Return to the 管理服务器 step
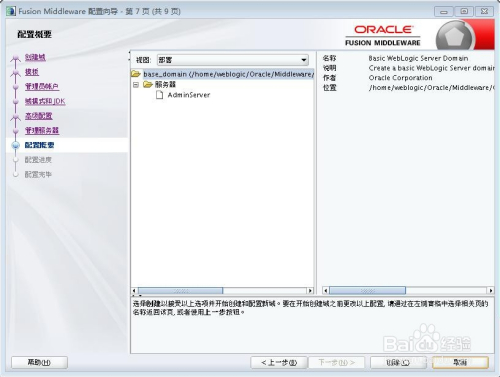Screen dimensions: 500x377 42,131
